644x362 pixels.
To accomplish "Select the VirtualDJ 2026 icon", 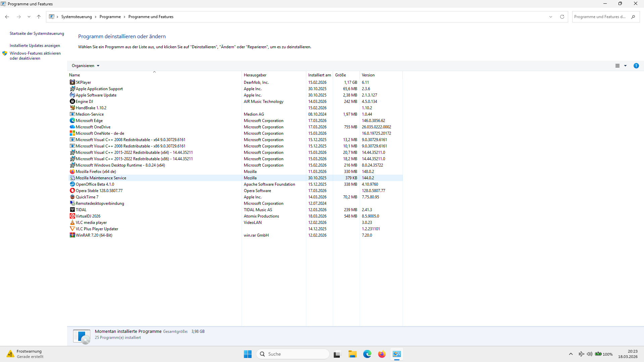I will point(72,216).
